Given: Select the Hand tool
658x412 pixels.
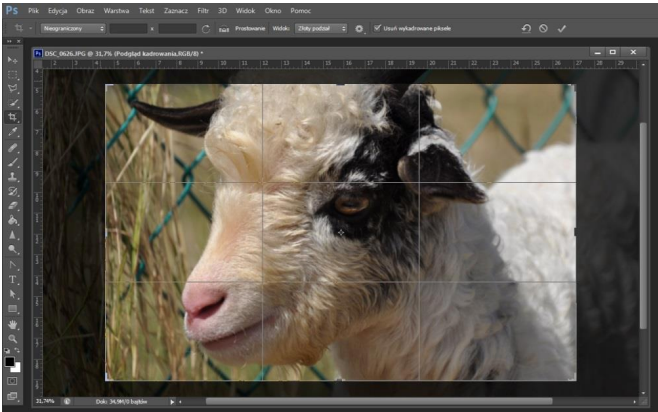Looking at the screenshot, I should [12, 324].
